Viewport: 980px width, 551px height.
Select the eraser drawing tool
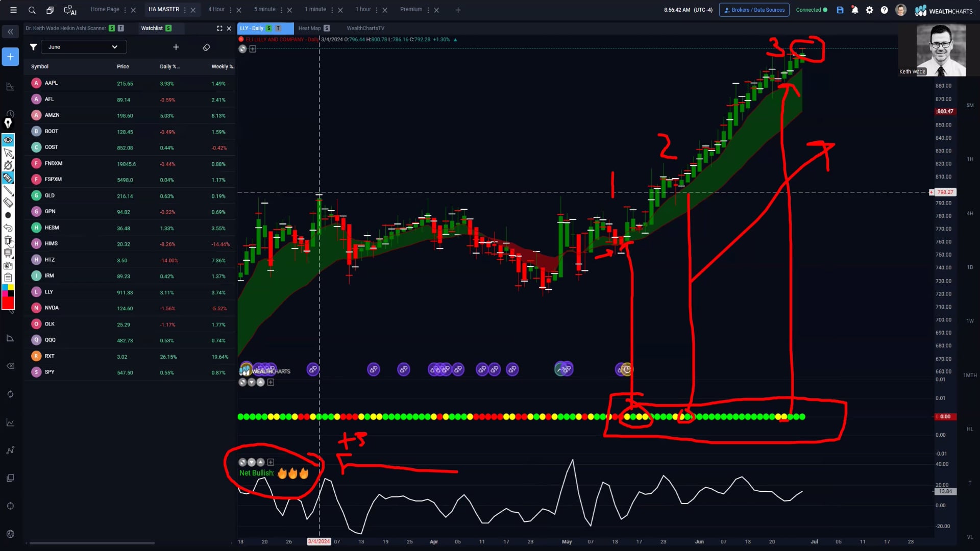pos(8,203)
